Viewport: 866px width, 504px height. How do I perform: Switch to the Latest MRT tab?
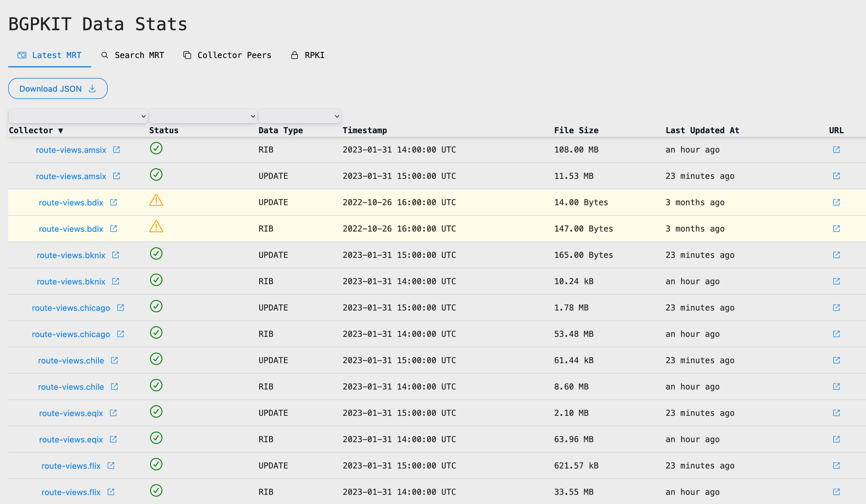click(x=49, y=55)
